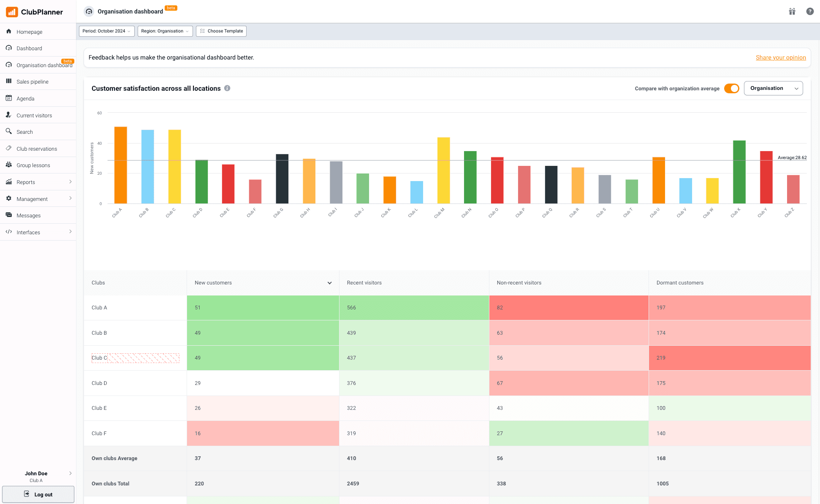Screen dimensions: 820x504
Task: Select the Group lessons icon
Action: [x=9, y=165]
